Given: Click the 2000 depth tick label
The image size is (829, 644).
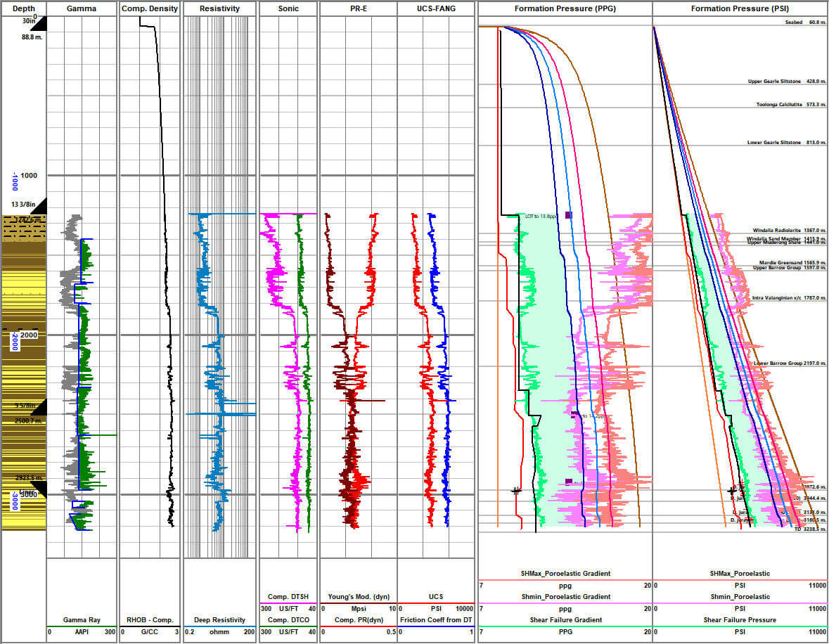Looking at the screenshot, I should (29, 335).
